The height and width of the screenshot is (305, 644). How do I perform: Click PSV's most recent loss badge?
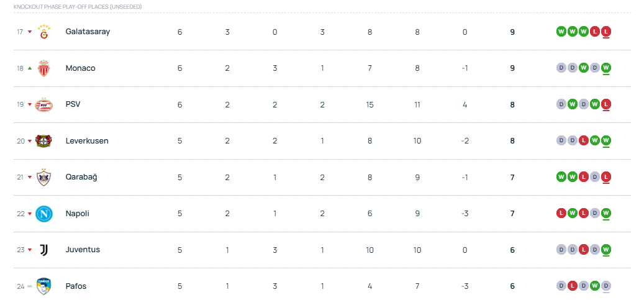pos(605,104)
